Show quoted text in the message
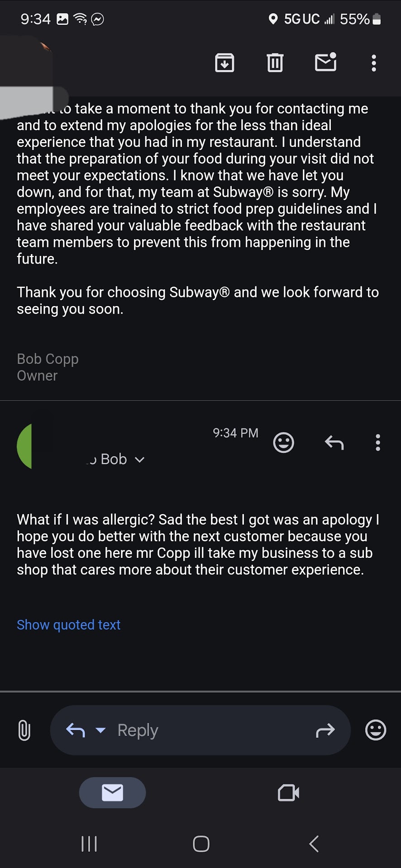Screen dimensions: 401x868 tap(69, 625)
